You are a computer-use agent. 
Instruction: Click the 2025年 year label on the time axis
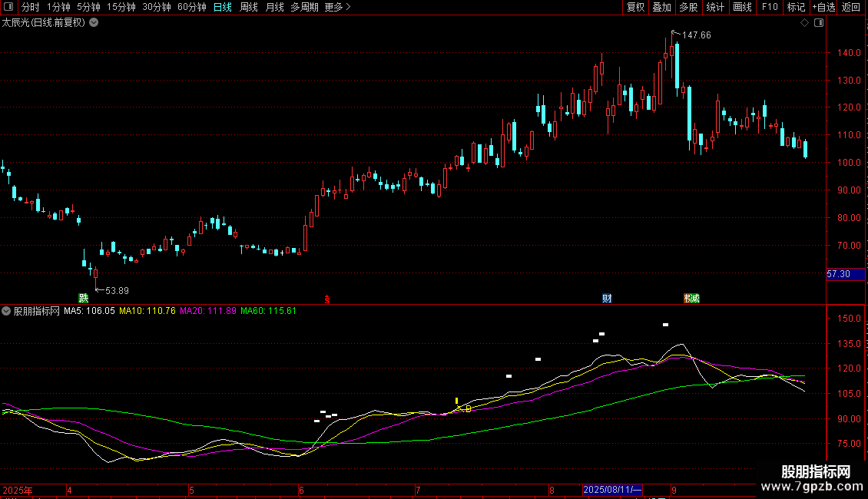click(x=18, y=490)
